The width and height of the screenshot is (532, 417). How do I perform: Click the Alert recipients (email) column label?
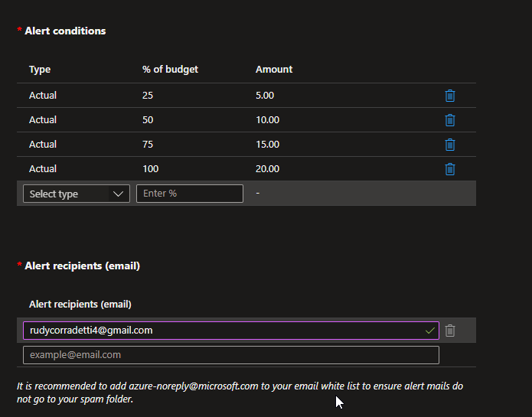click(80, 305)
